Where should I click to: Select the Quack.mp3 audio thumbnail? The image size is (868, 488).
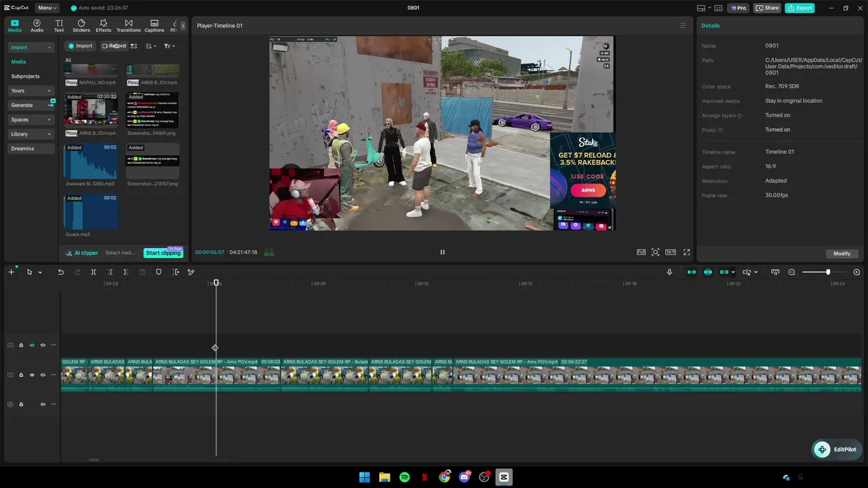tap(90, 212)
